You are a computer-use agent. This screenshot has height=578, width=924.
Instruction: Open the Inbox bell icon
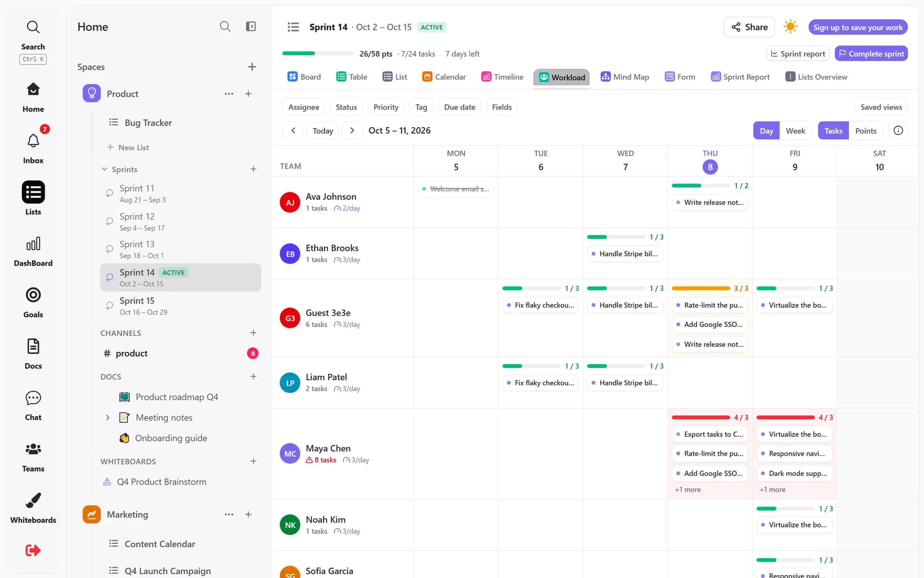[x=33, y=141]
